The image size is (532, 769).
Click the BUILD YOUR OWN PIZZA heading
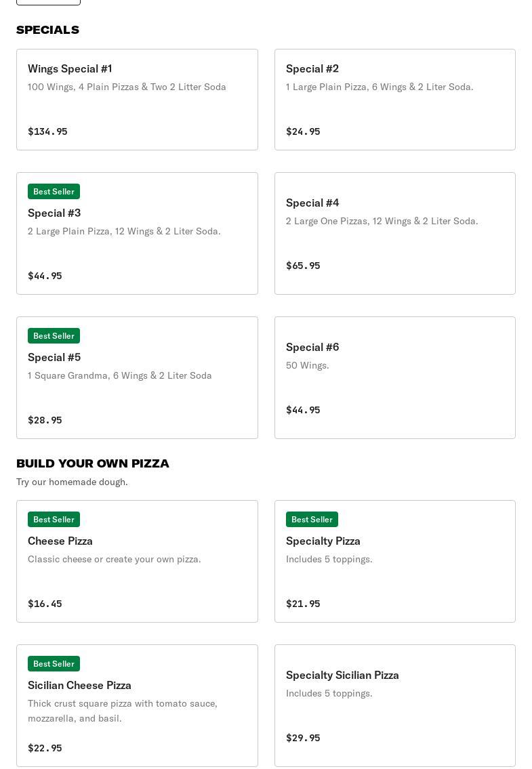(93, 463)
